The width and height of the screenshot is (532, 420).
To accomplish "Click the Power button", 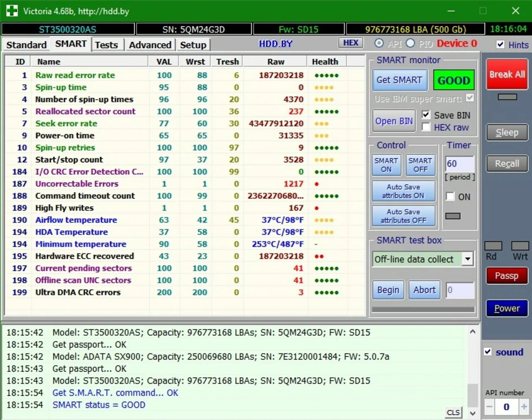I will tap(507, 309).
